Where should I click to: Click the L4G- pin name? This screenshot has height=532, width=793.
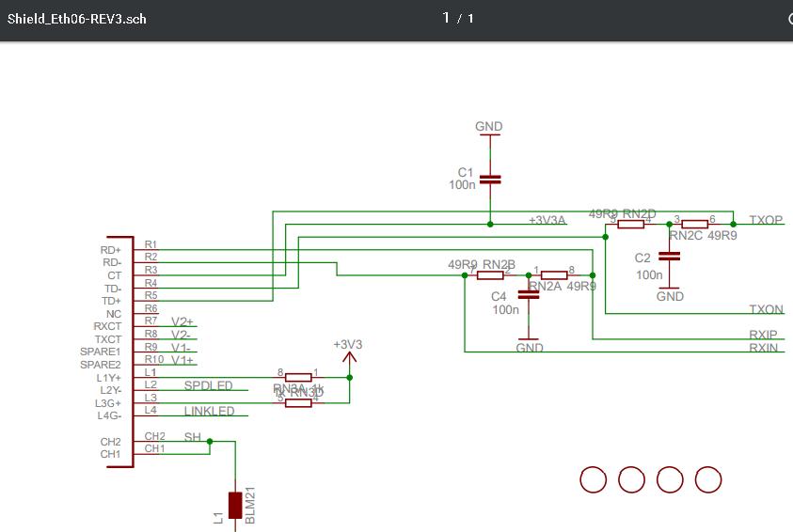(x=109, y=415)
